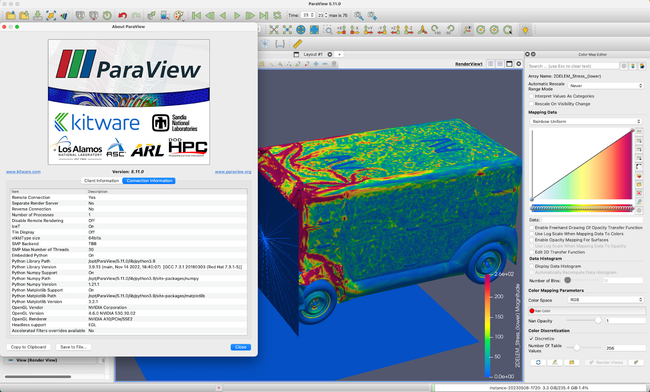This screenshot has height=392, width=650.
Task: Click the Copy to Clipboard button
Action: (29, 347)
